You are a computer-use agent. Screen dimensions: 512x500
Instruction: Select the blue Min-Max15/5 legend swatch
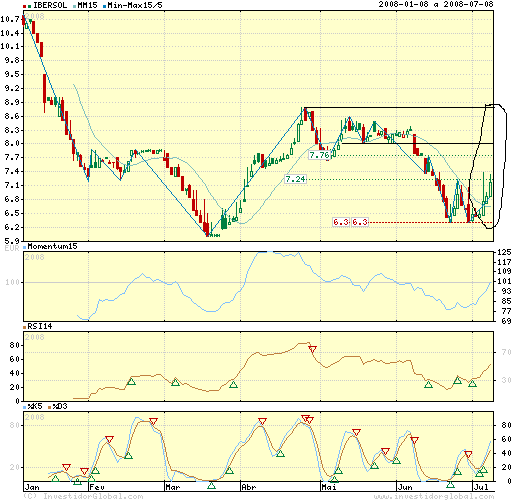coord(105,6)
